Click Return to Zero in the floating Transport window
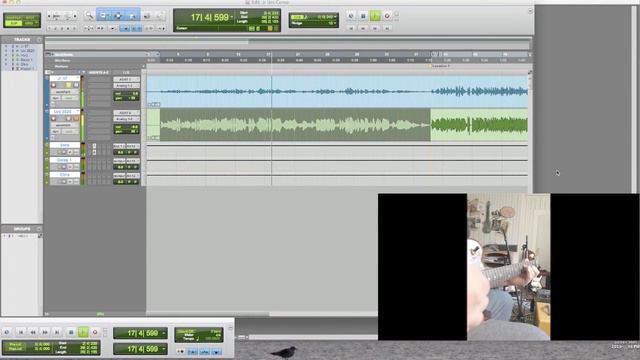Screen dimensions: 640x360 (x=21, y=332)
